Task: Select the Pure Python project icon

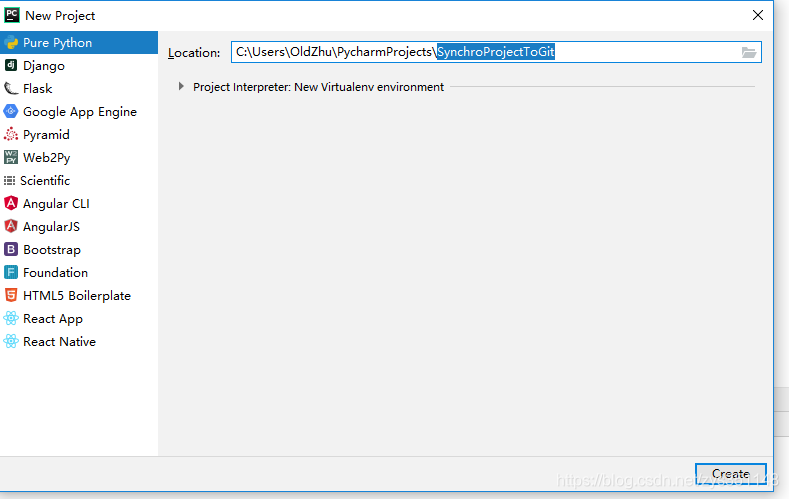Action: pos(11,43)
